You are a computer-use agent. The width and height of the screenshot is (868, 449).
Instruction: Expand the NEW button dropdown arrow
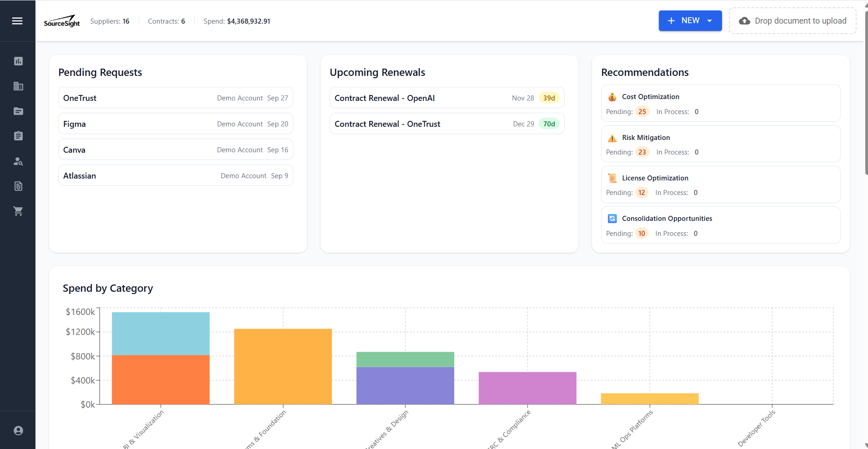[709, 20]
